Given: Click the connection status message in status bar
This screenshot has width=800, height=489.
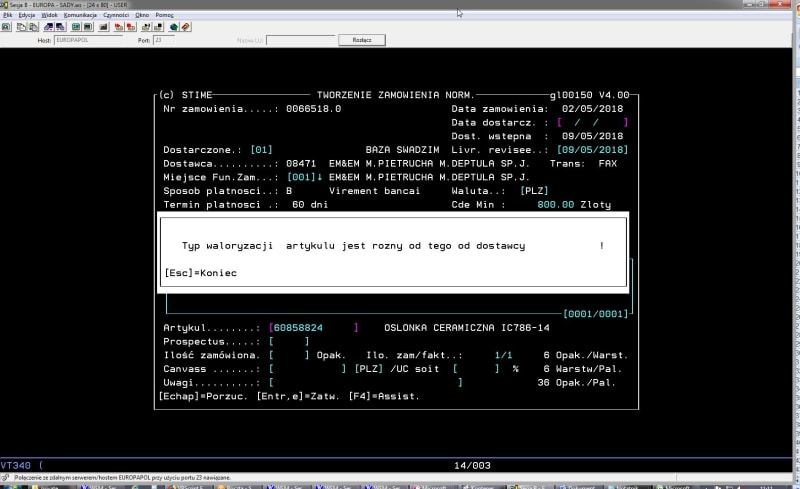Looking at the screenshot, I should coord(122,478).
